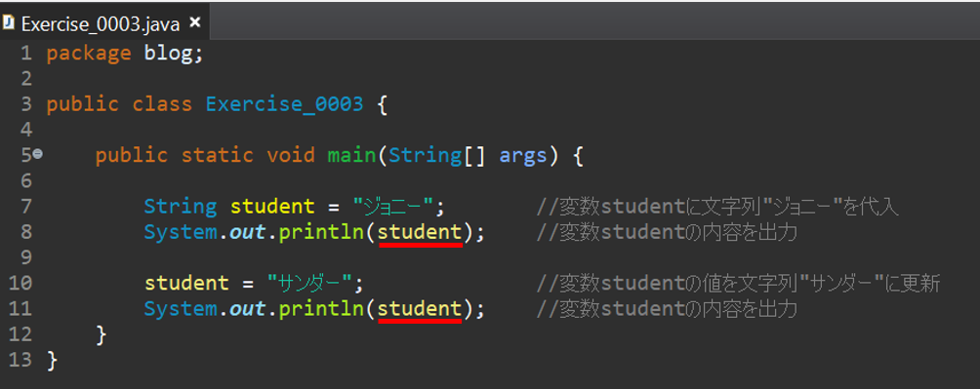Click the string literal "サンダー" on line 10

click(309, 284)
